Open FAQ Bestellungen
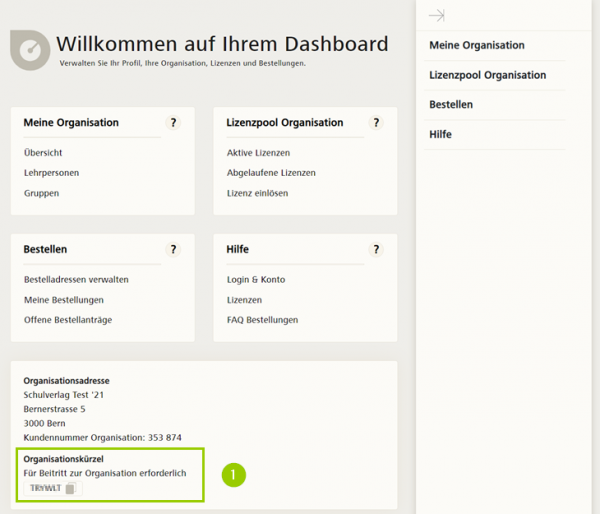The width and height of the screenshot is (600, 514). [x=262, y=320]
